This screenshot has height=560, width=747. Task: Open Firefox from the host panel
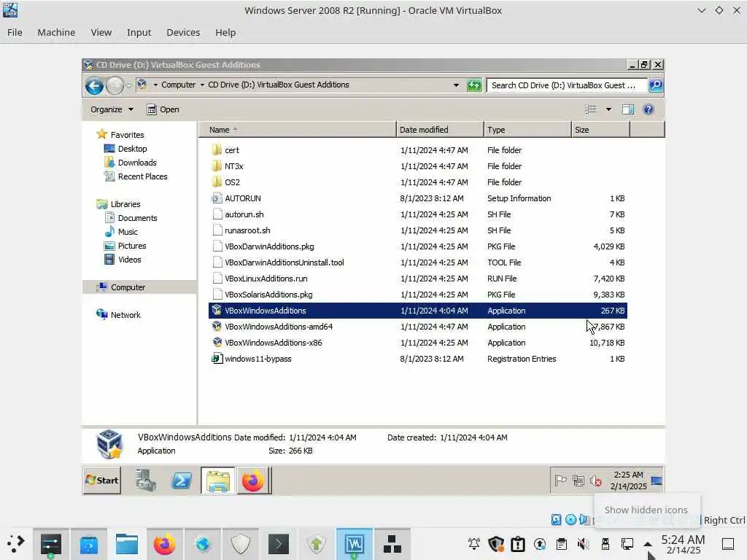[164, 544]
